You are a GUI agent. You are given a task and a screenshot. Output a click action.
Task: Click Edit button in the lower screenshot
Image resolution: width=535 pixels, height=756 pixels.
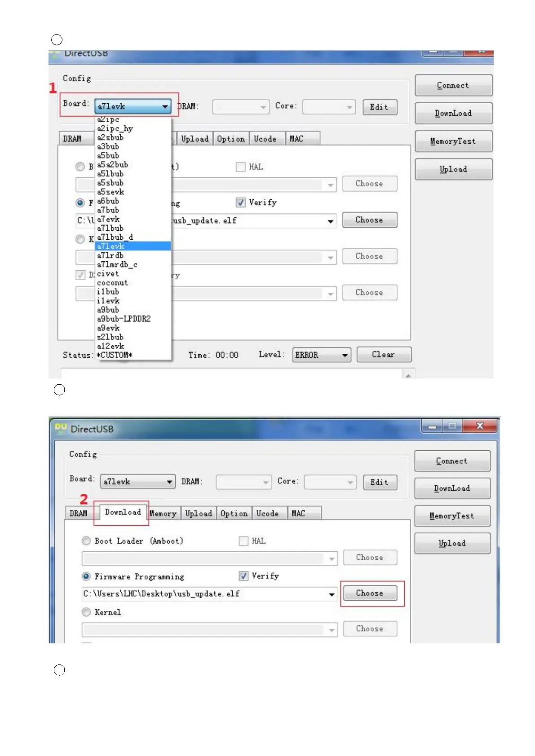(380, 482)
